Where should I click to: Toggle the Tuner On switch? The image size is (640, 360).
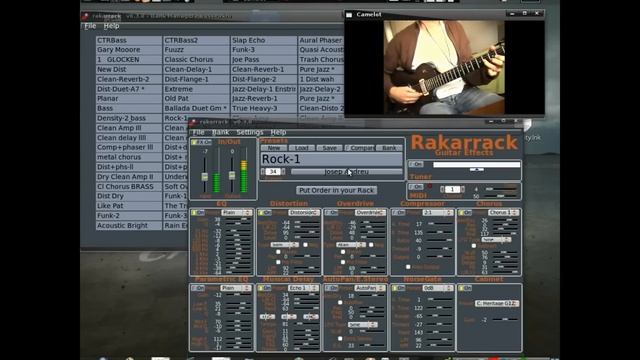416,164
